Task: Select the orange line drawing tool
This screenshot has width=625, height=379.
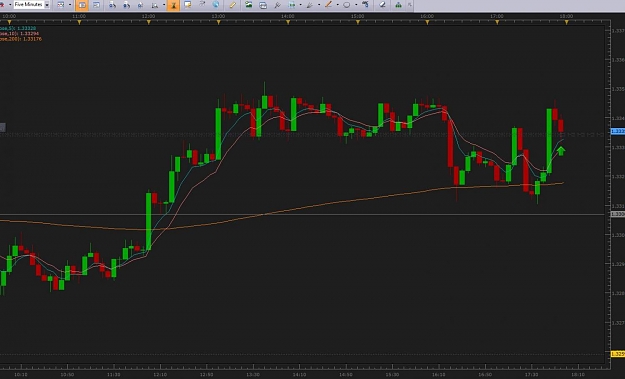Action: tap(328, 5)
